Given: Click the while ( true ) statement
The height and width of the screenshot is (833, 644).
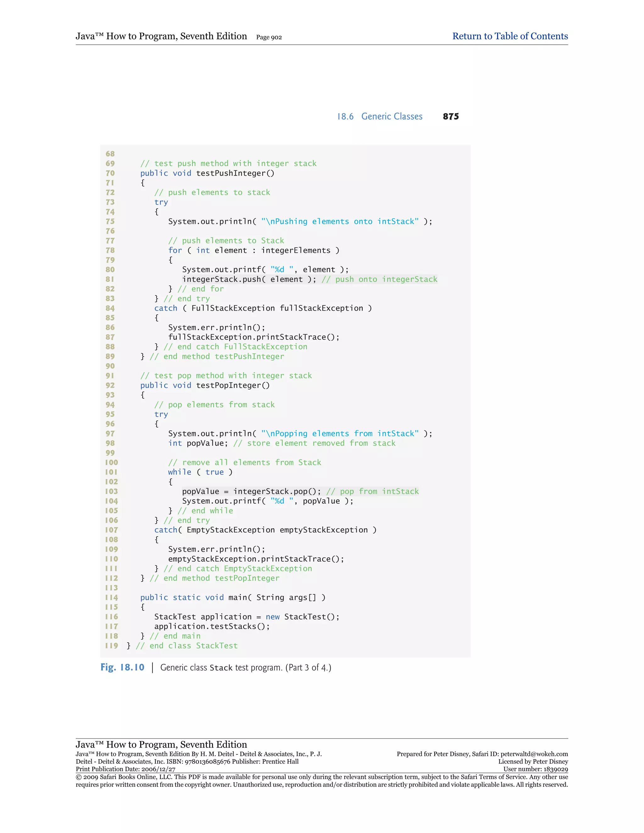Looking at the screenshot, I should (200, 472).
